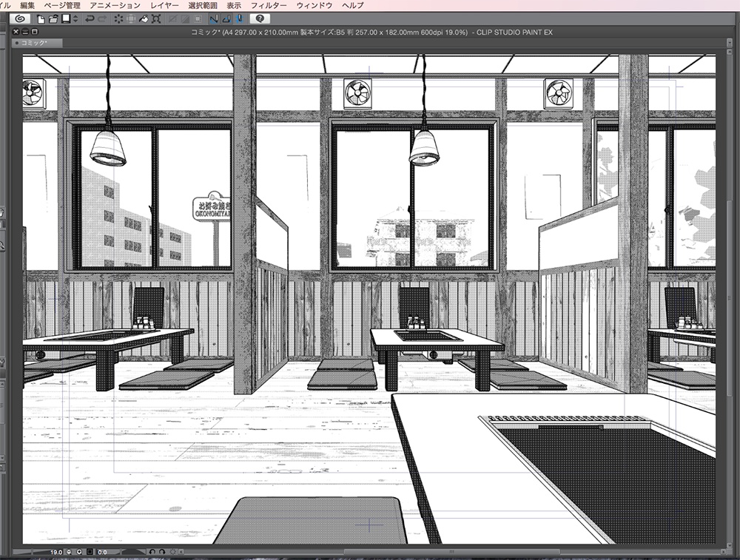Toggle snap to ruler

point(214,19)
